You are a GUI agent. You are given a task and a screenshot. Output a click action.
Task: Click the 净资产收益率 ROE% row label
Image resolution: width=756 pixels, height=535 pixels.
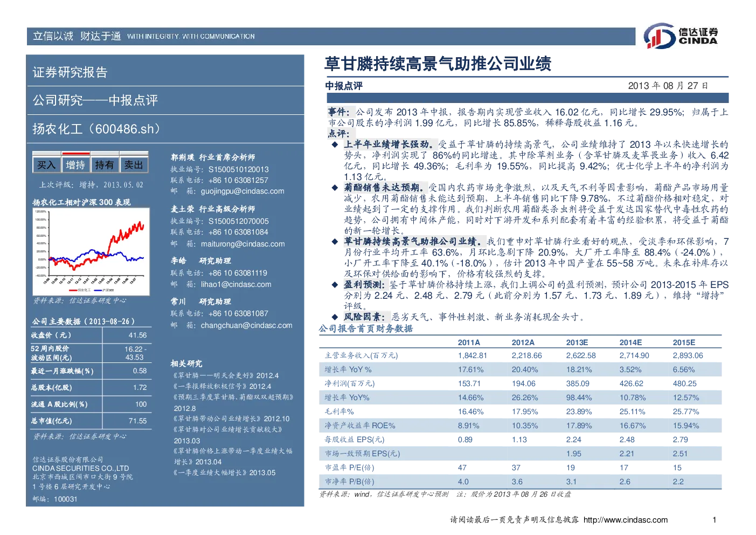click(359, 426)
